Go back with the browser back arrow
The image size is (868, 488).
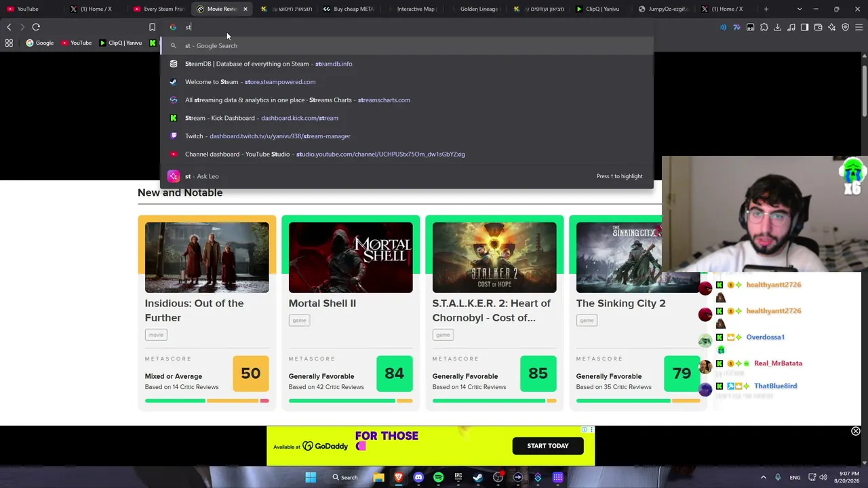tap(9, 27)
